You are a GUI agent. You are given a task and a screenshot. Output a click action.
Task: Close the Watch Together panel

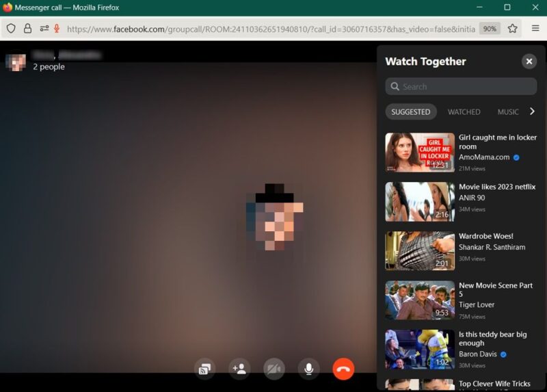(529, 62)
